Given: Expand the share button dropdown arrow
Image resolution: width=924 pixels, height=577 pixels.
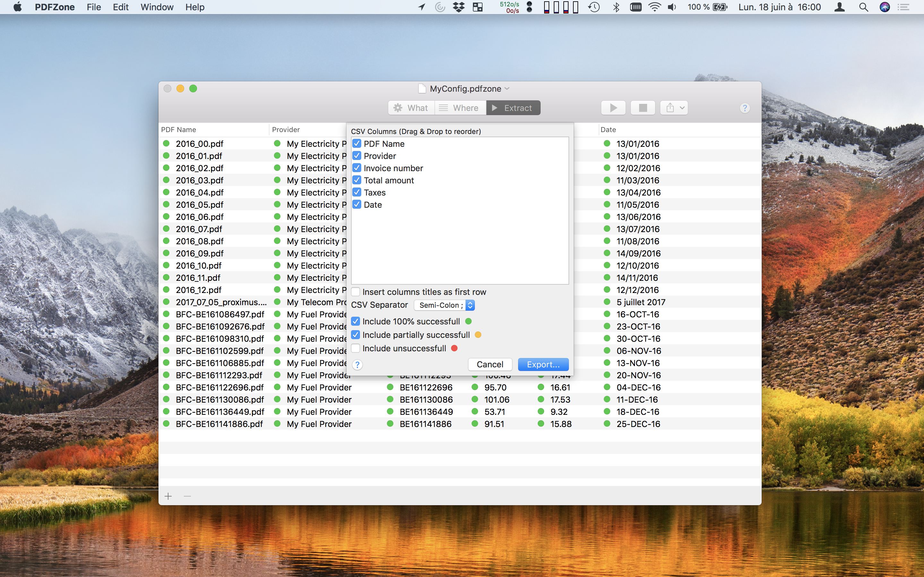Looking at the screenshot, I should pyautogui.click(x=682, y=108).
